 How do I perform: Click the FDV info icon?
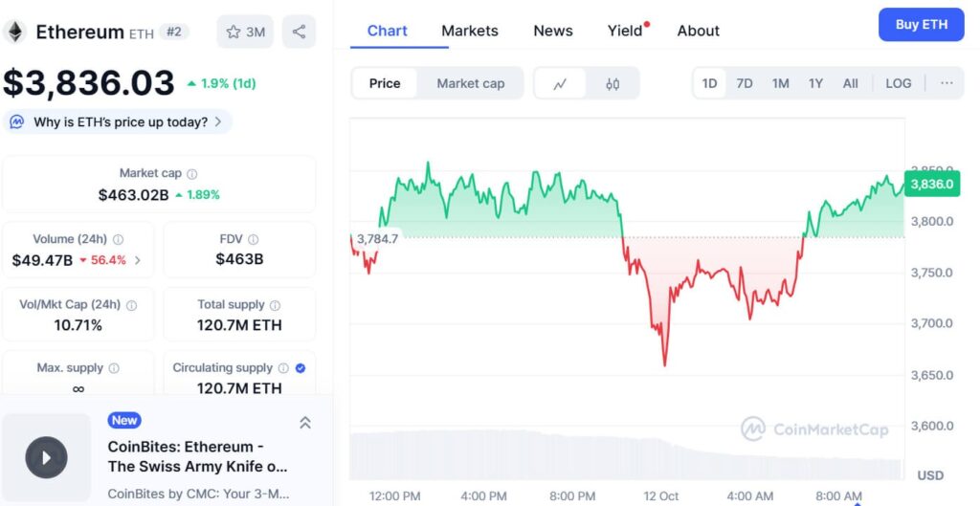[x=253, y=239]
